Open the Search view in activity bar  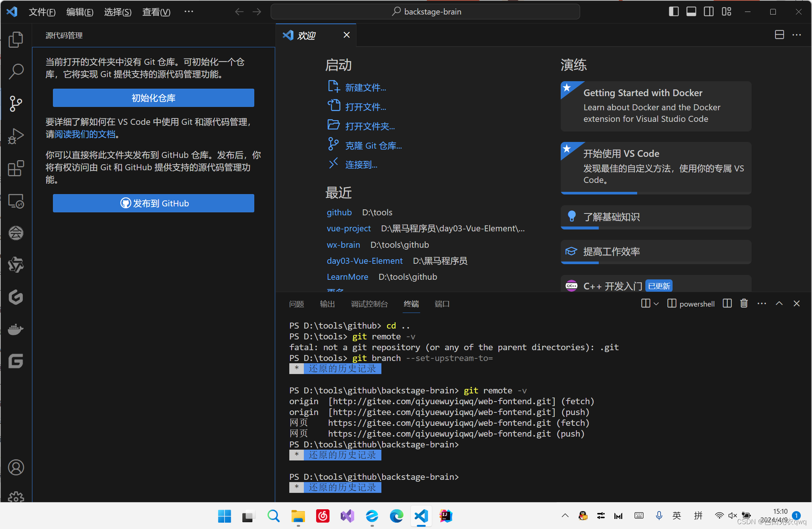[16, 72]
